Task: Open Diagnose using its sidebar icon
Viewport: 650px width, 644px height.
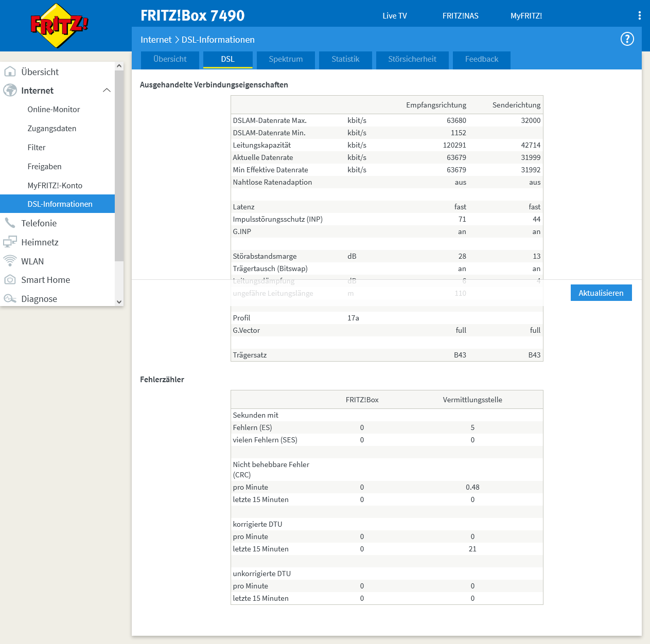Action: [x=10, y=298]
